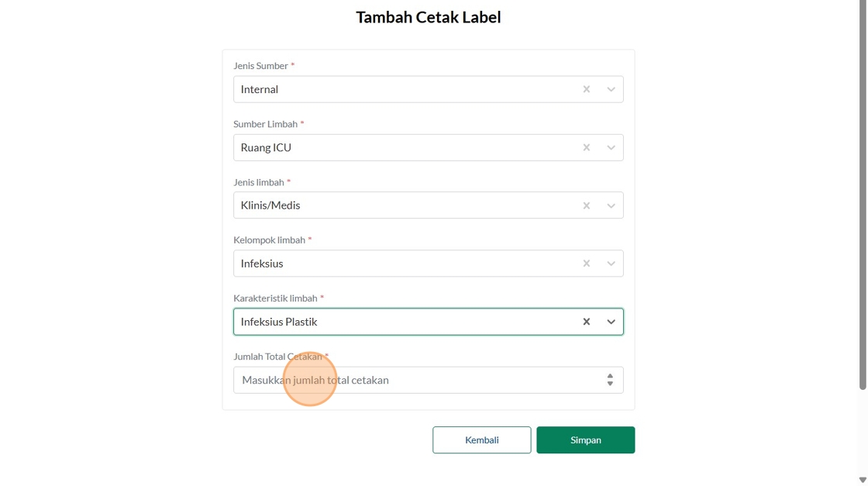Expand the Jenis limbah dropdown arrow

click(x=611, y=205)
